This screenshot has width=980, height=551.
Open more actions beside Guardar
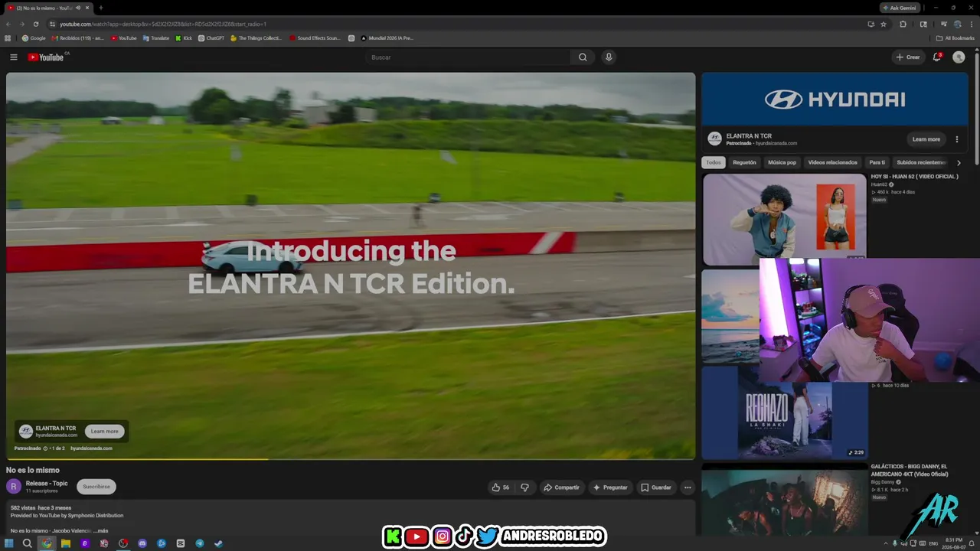click(688, 487)
